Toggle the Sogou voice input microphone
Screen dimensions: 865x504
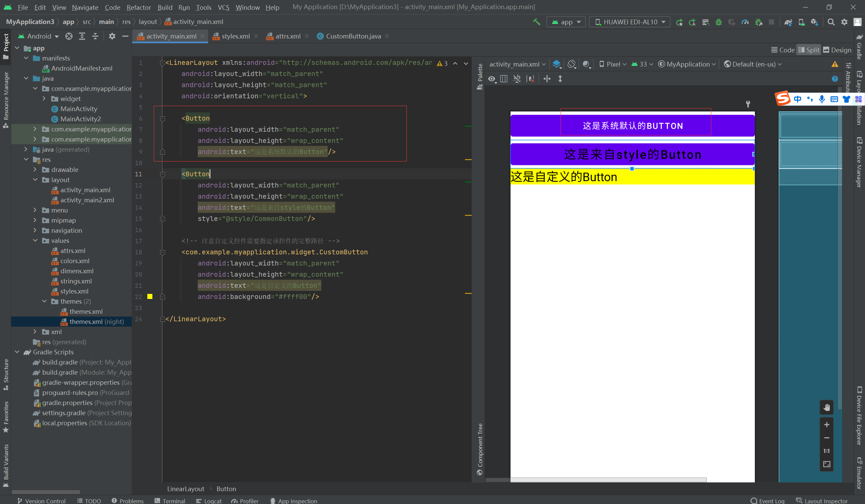pos(822,99)
